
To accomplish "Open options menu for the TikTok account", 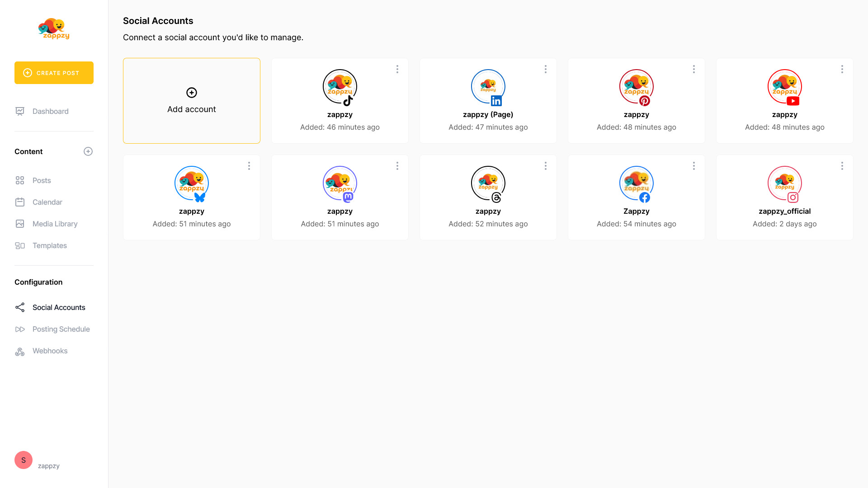I will click(397, 69).
